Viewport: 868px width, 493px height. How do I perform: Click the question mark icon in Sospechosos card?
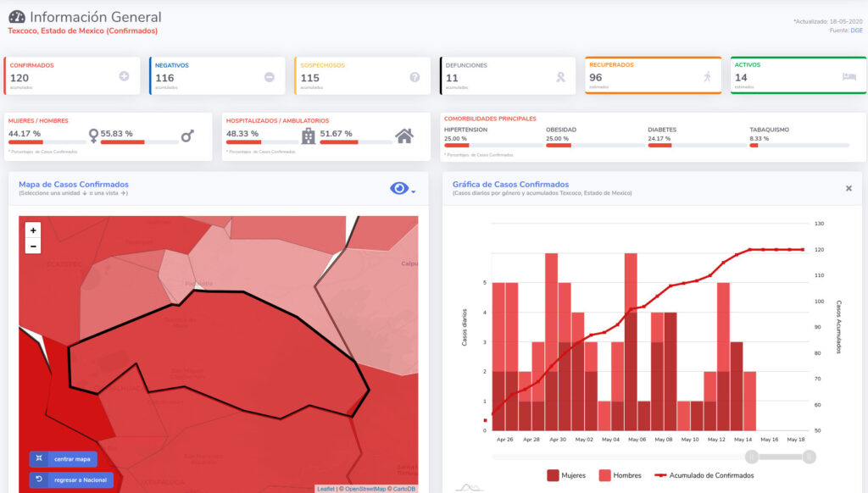[415, 77]
